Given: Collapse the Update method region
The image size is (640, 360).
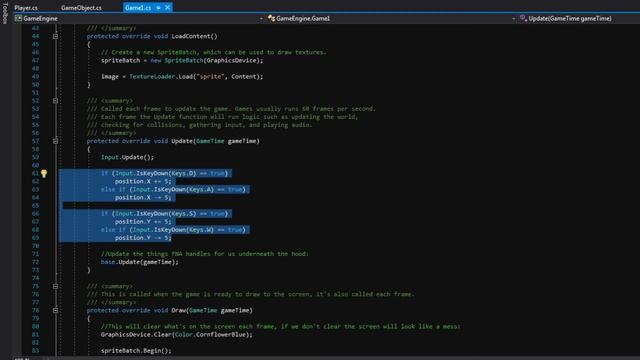Looking at the screenshot, I should tap(55, 141).
